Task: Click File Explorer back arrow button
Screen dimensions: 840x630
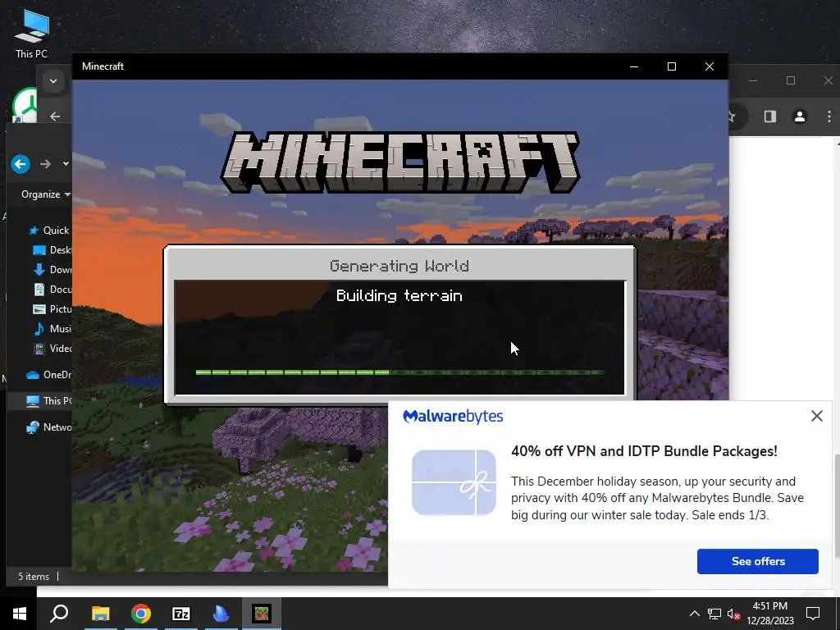Action: click(21, 164)
